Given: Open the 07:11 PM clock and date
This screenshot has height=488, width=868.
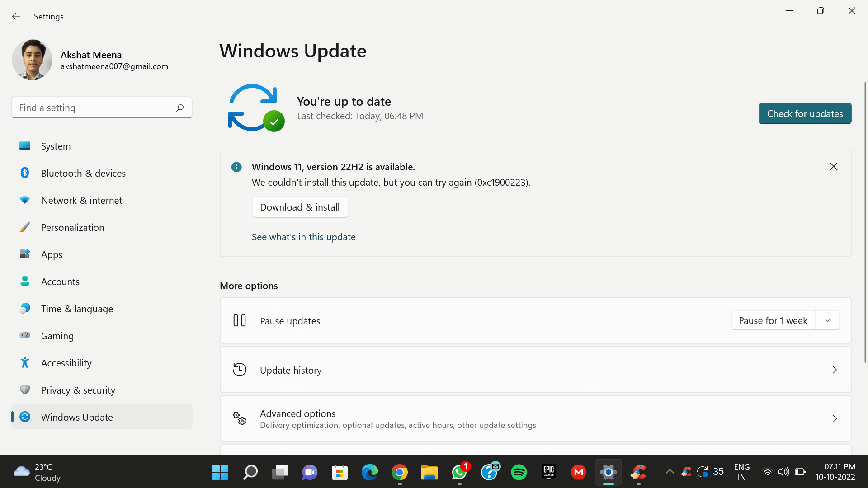Looking at the screenshot, I should [835, 472].
